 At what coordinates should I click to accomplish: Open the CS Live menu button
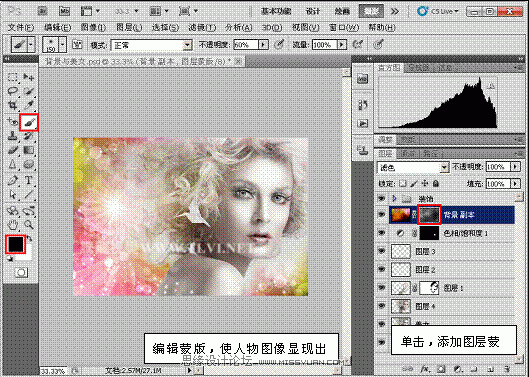tap(438, 11)
